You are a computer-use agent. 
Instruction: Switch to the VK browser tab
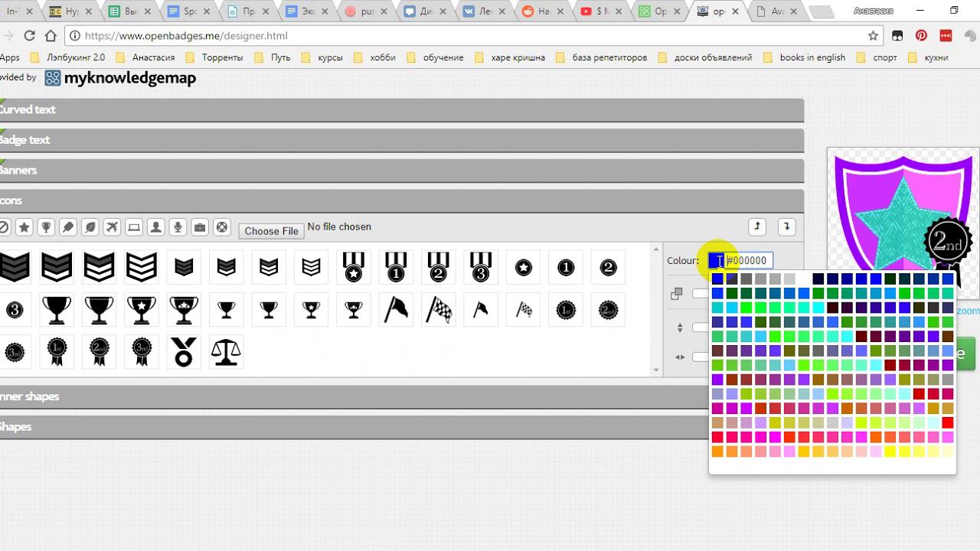482,11
